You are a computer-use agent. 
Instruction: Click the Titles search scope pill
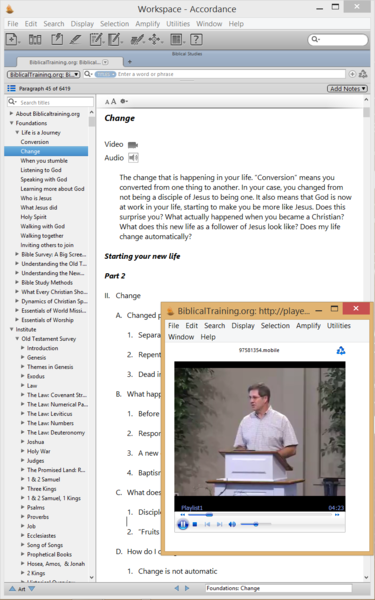tap(105, 74)
